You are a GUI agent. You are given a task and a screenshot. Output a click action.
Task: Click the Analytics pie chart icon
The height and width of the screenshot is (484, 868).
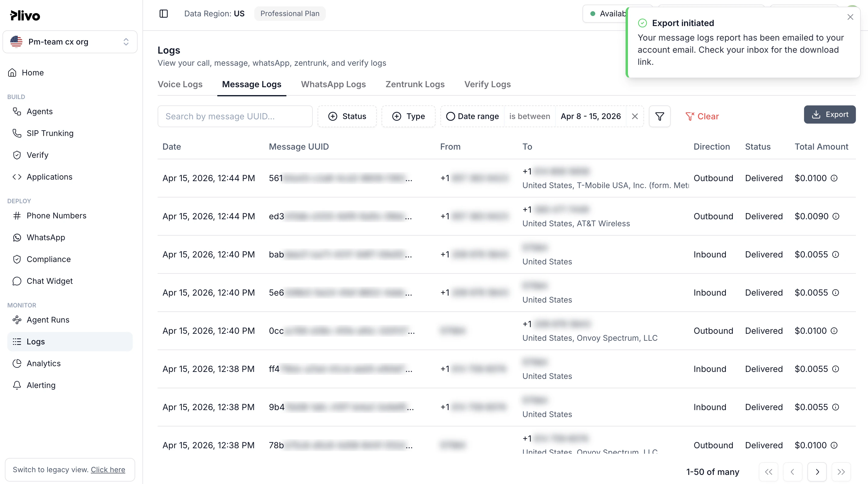click(17, 364)
